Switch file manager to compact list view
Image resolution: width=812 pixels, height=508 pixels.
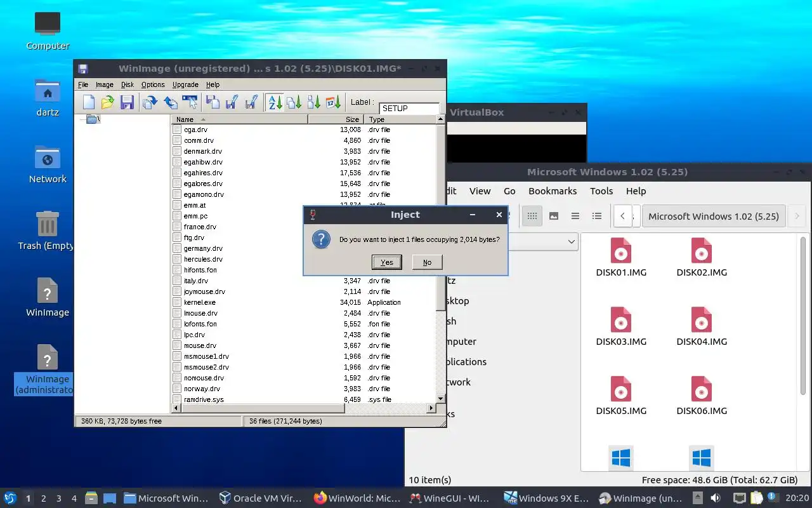coord(575,216)
